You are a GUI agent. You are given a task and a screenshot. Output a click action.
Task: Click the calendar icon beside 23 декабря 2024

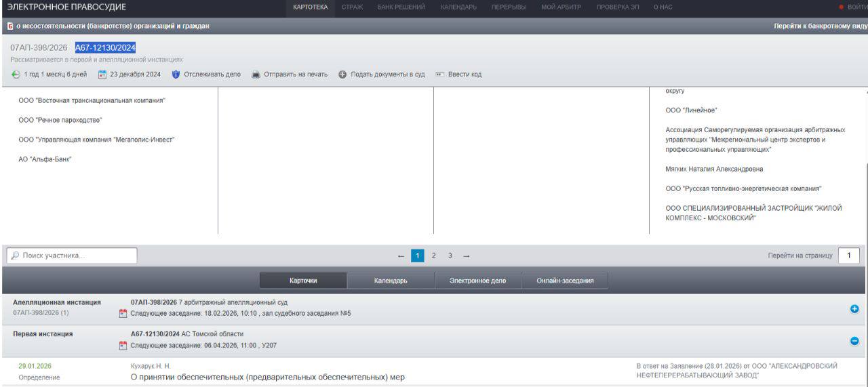click(102, 75)
